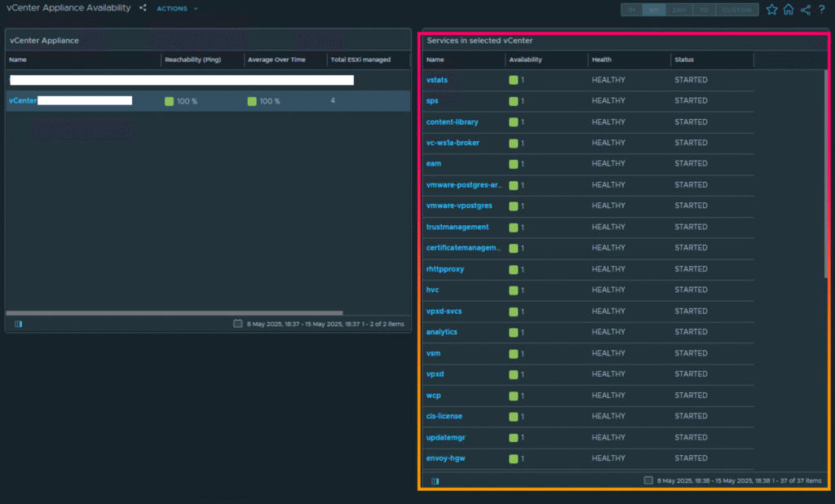Open share options icon at top right
Image resolution: width=835 pixels, height=504 pixels.
pos(805,10)
